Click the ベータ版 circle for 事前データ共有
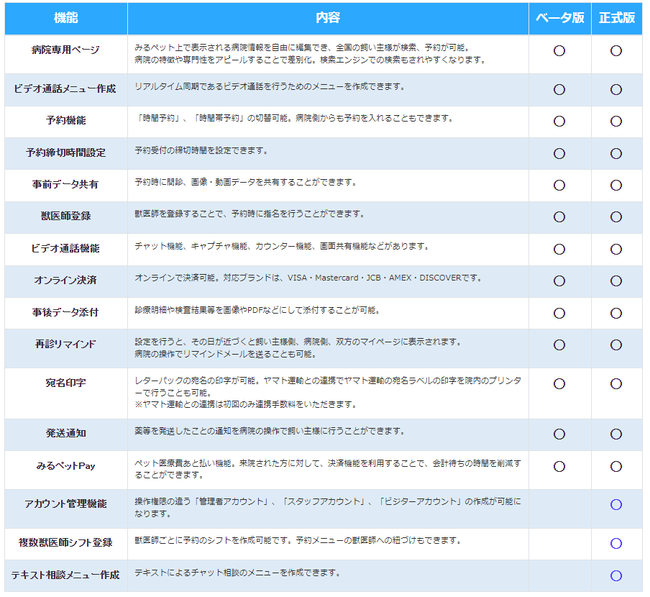The height and width of the screenshot is (597, 650). (x=559, y=185)
